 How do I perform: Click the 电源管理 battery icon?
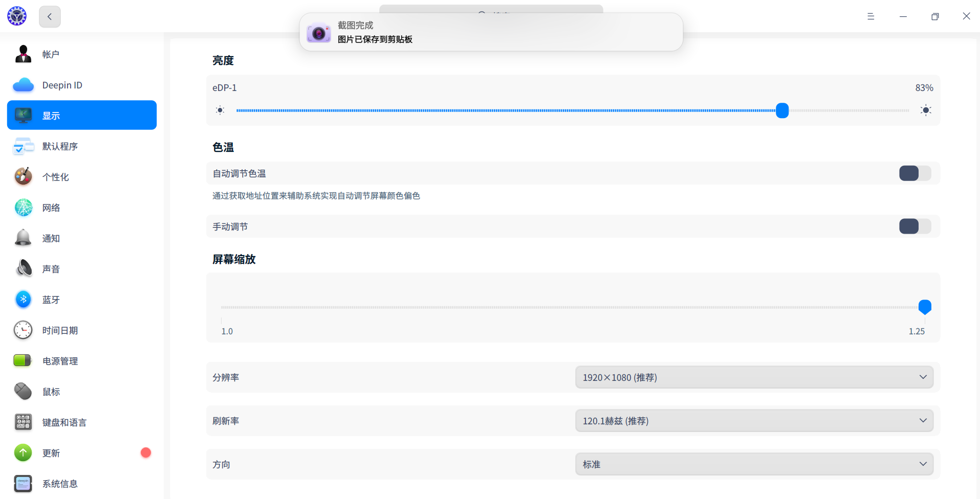point(23,360)
